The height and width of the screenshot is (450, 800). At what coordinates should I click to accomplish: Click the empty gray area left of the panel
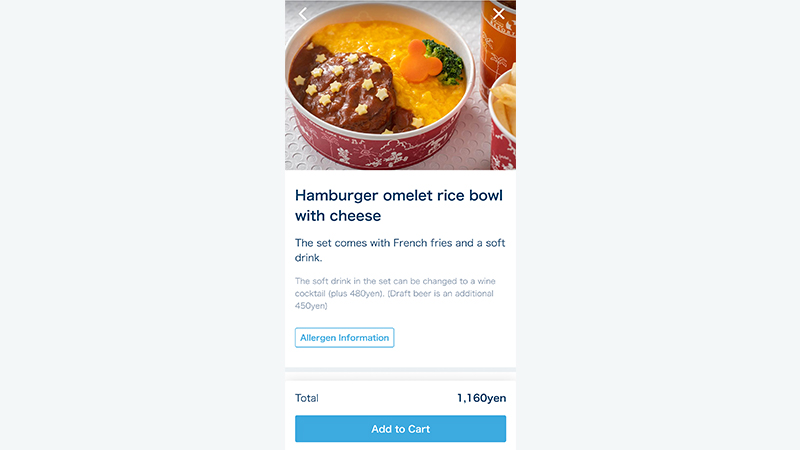pyautogui.click(x=140, y=225)
